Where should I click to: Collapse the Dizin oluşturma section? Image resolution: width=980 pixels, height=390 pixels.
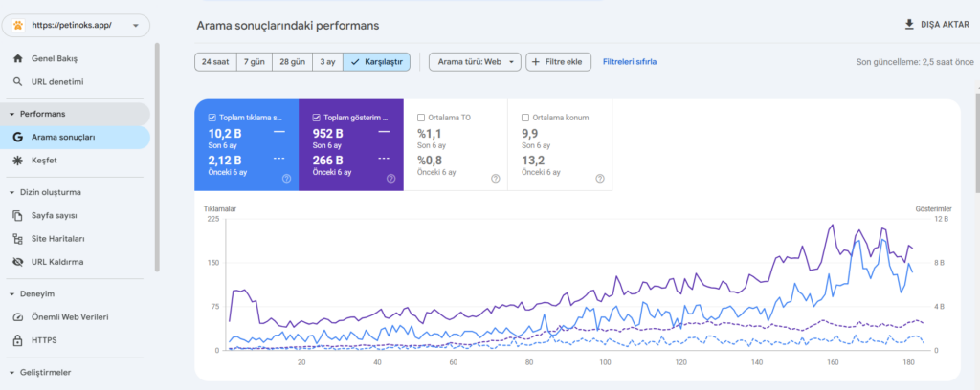(11, 192)
